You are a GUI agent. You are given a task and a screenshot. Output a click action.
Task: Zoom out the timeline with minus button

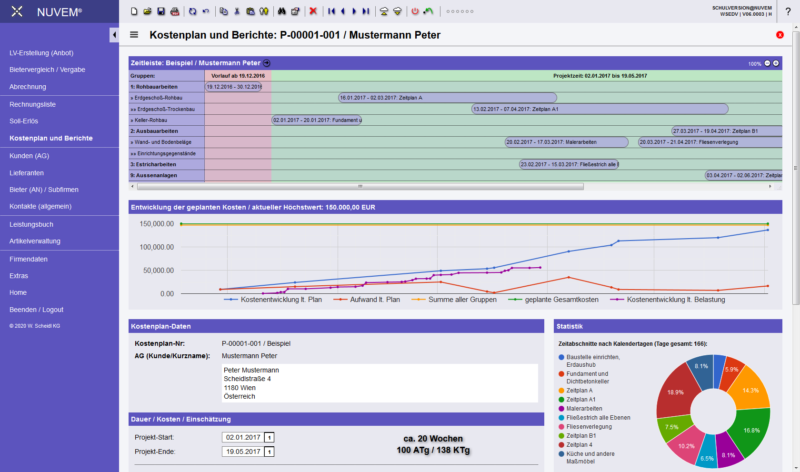coord(767,63)
